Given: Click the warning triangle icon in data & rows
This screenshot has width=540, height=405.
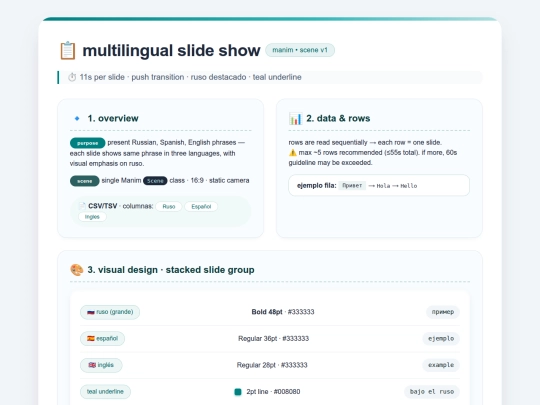Looking at the screenshot, I should pyautogui.click(x=293, y=153).
